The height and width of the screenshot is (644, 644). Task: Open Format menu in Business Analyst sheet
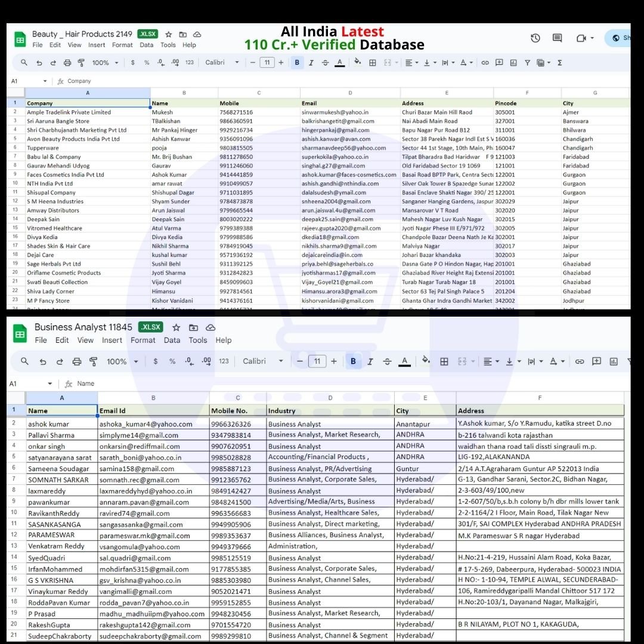coord(143,340)
